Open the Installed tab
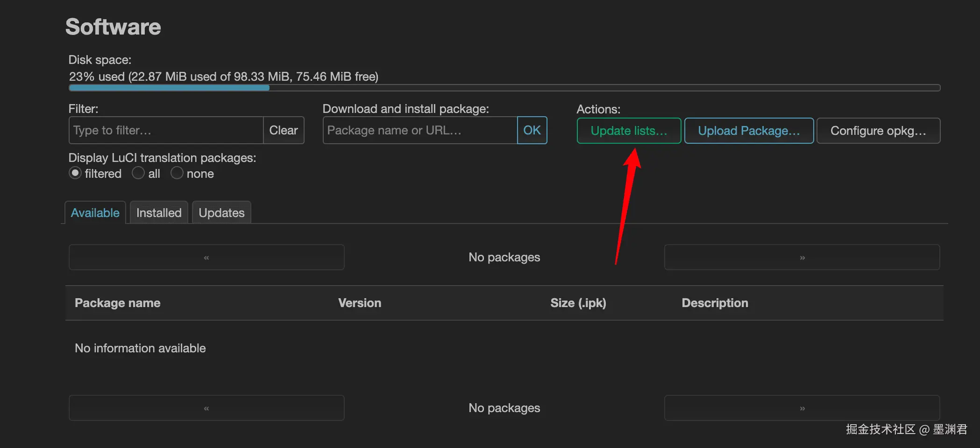Viewport: 980px width, 448px height. 159,213
